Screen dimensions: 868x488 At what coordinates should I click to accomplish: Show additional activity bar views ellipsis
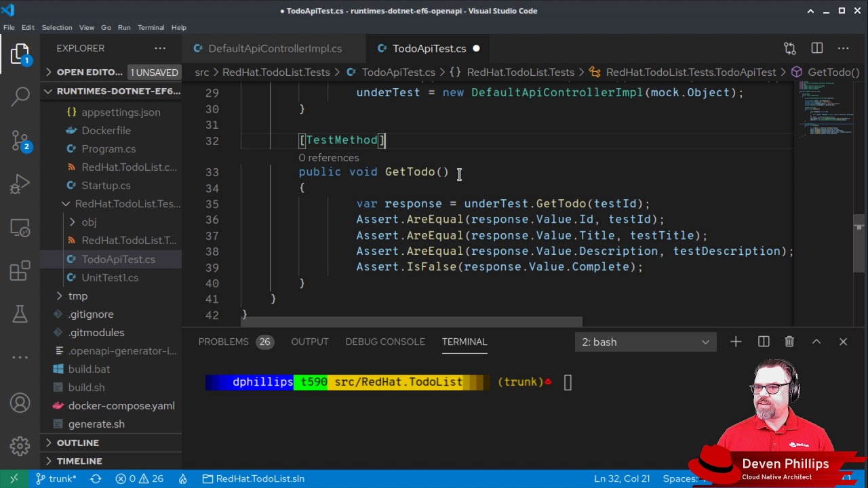[x=20, y=357]
